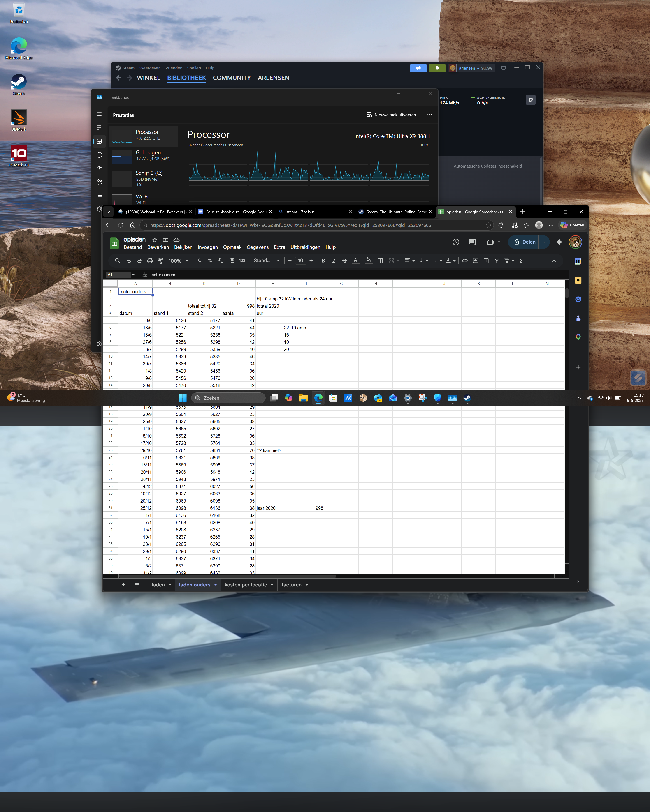Open the Bestand menu
This screenshot has width=650, height=812.
pyautogui.click(x=133, y=247)
